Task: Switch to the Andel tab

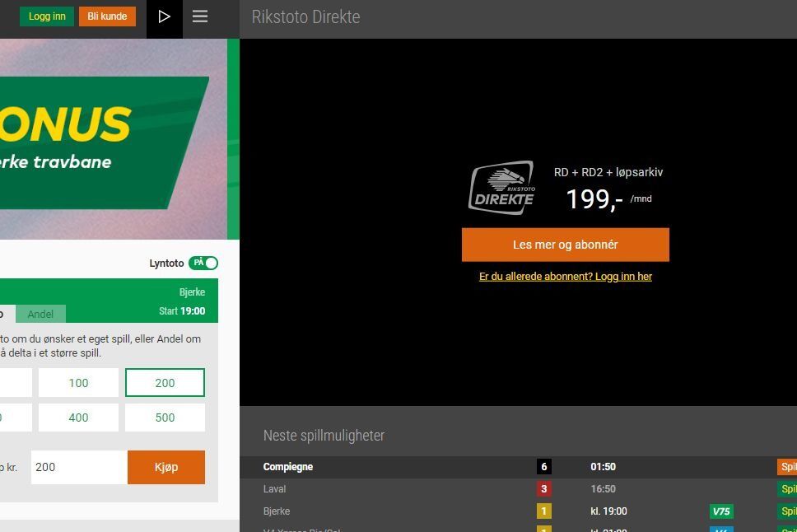Action: [40, 314]
